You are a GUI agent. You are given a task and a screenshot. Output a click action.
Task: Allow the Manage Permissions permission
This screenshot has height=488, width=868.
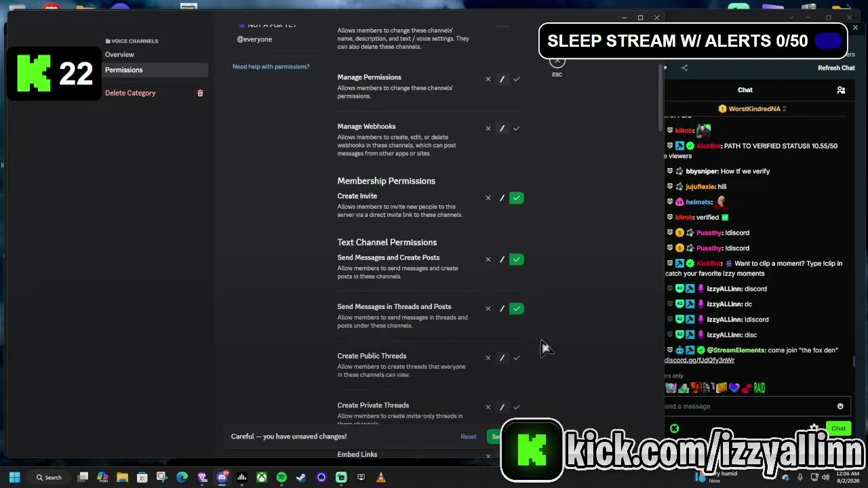pyautogui.click(x=517, y=79)
